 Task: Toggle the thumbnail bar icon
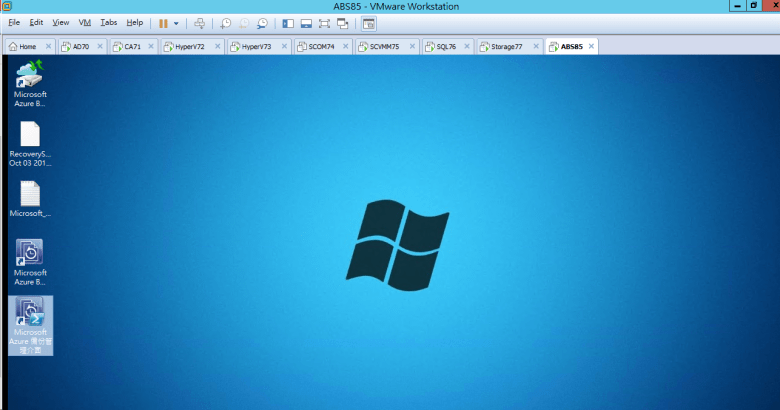click(306, 22)
